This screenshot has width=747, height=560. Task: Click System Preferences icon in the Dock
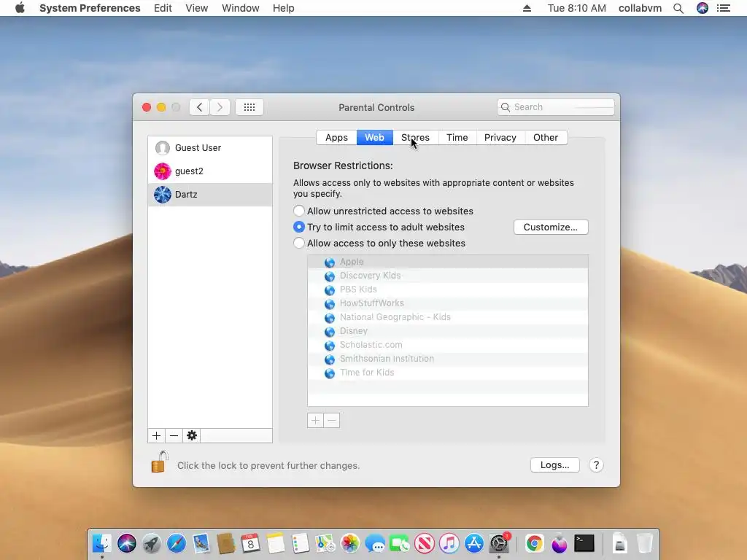coord(499,543)
